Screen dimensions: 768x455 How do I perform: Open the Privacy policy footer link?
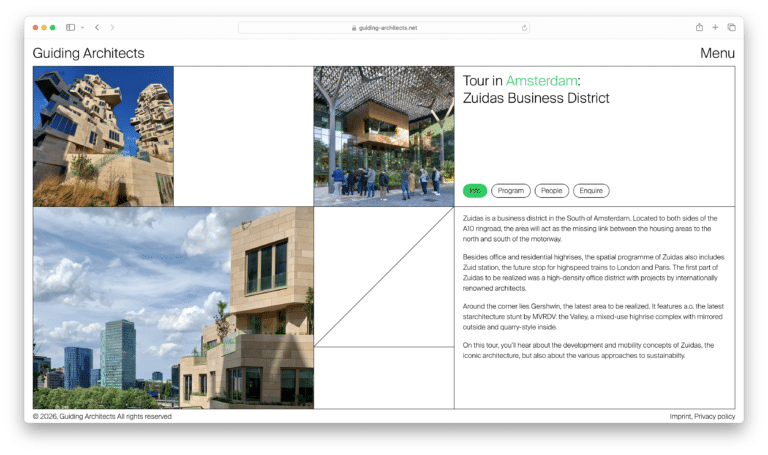pyautogui.click(x=715, y=416)
